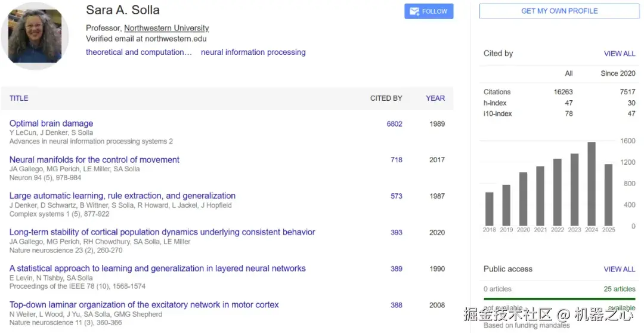The width and height of the screenshot is (644, 333).
Task: Click the i10-index metric label
Action: click(497, 113)
